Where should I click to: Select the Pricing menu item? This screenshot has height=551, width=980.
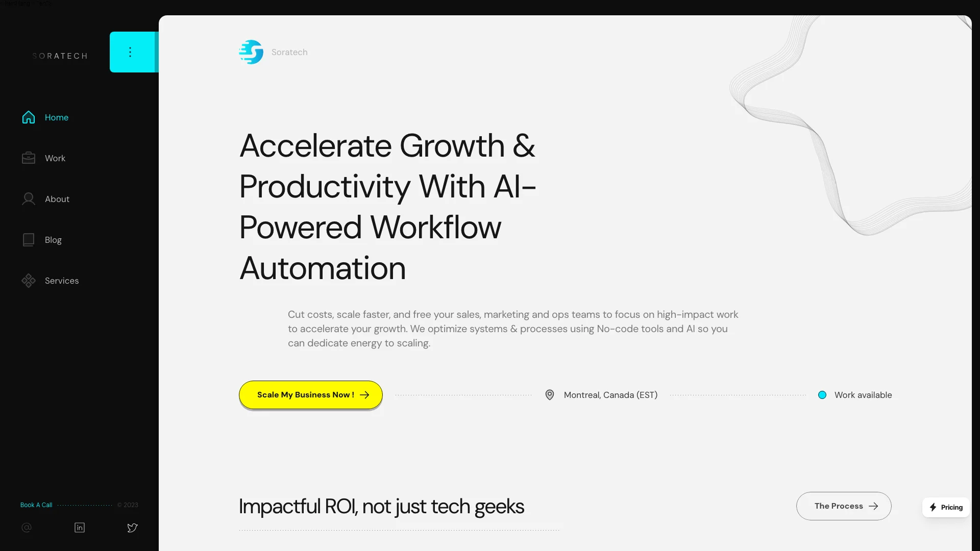click(946, 507)
